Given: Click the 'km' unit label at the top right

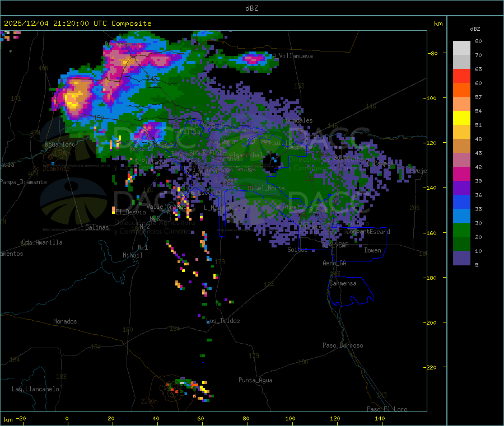Looking at the screenshot, I should [438, 24].
